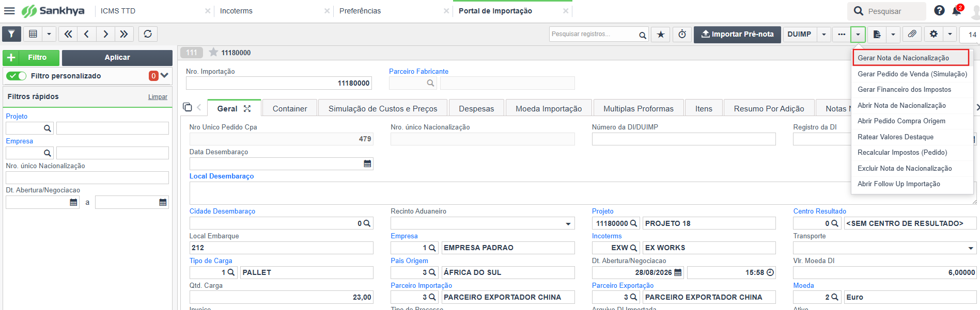The image size is (980, 310).
Task: Open the notifications bell
Action: (957, 11)
